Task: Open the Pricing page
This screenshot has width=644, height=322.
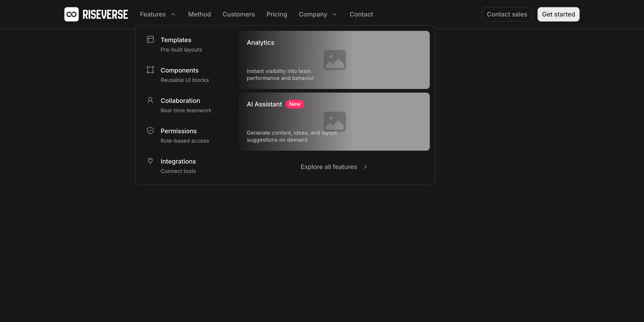Action: (x=277, y=14)
